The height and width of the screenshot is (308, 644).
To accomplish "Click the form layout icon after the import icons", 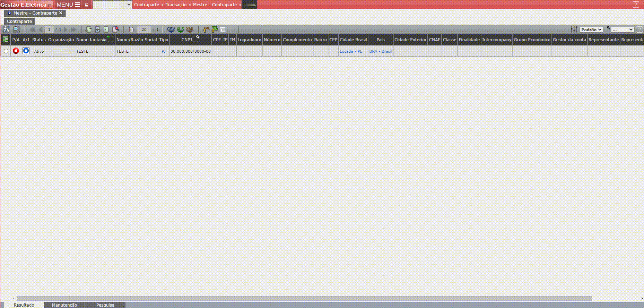I will click(223, 29).
